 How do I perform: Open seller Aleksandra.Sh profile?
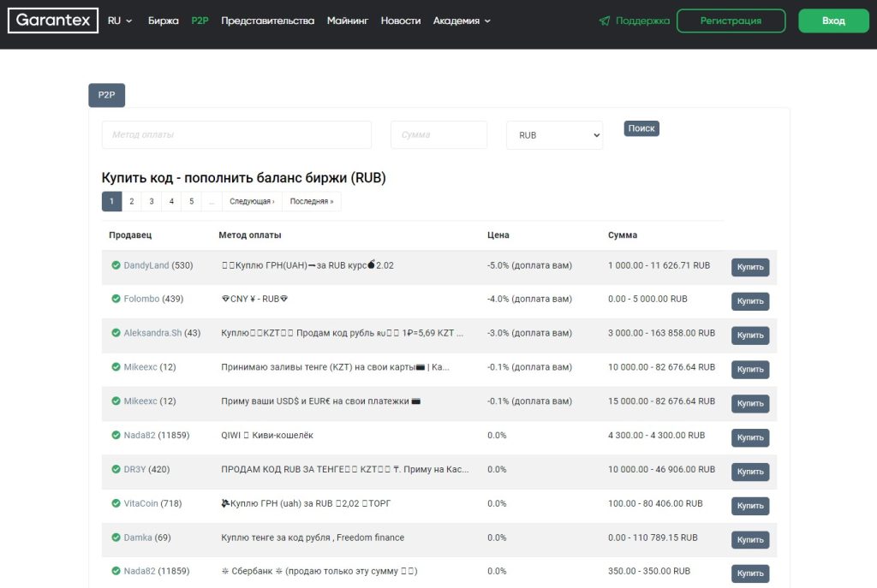point(152,333)
